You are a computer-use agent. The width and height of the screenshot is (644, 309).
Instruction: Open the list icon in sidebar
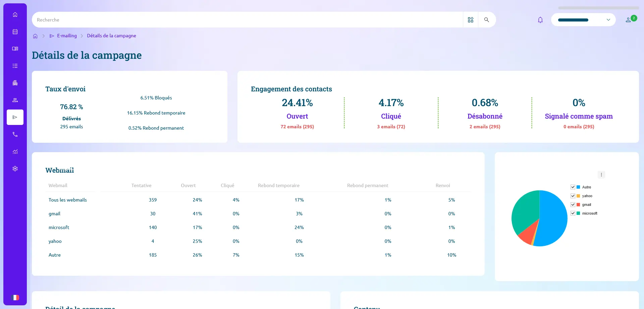pyautogui.click(x=15, y=66)
